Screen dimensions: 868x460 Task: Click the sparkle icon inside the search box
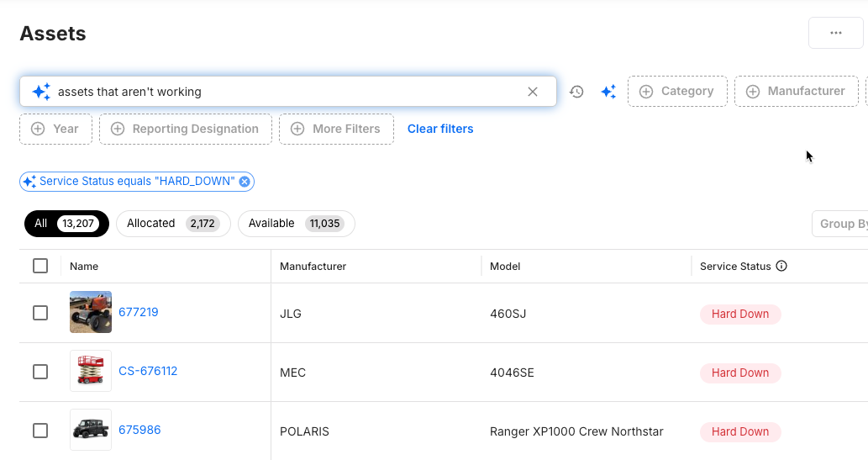click(x=41, y=92)
